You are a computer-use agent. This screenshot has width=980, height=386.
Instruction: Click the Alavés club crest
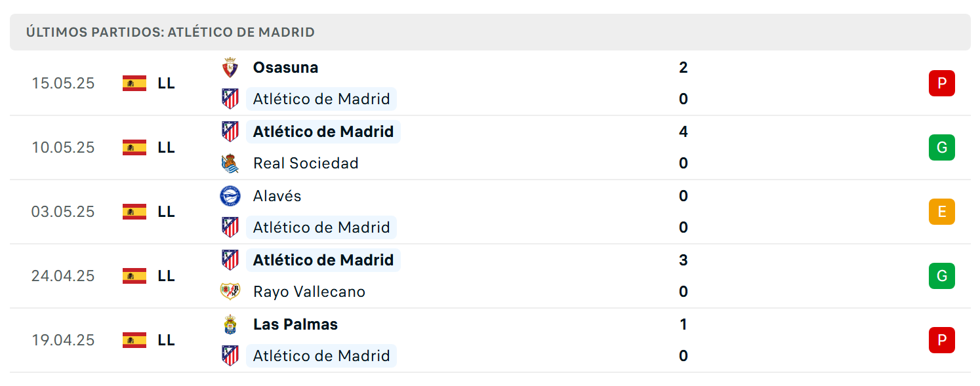pos(230,196)
